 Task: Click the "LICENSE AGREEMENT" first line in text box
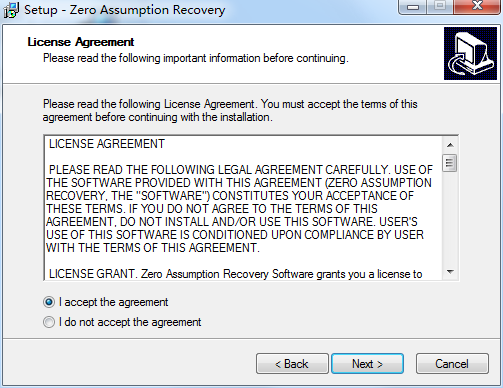[x=107, y=144]
